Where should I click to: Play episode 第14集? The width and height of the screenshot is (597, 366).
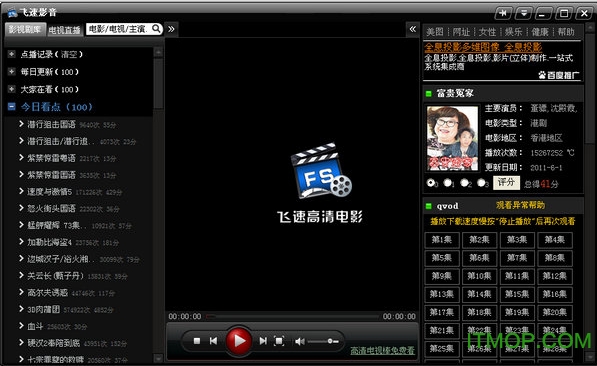coord(479,294)
